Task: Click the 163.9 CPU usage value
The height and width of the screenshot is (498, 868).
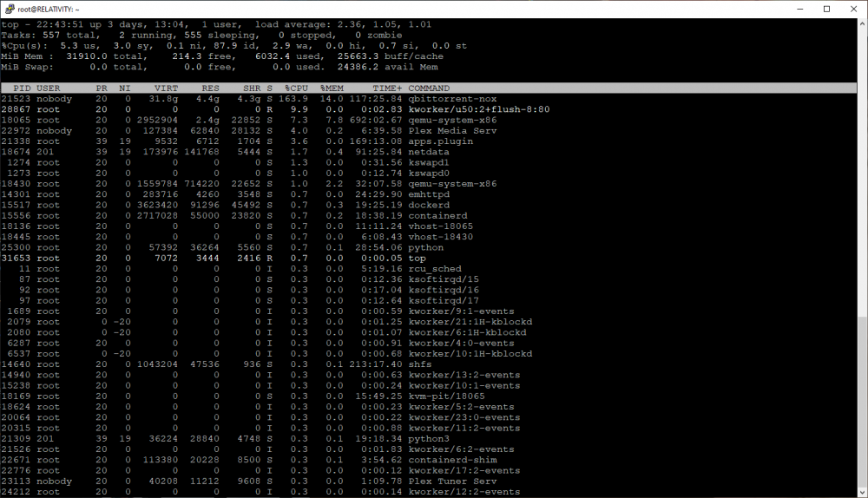Action: [293, 99]
